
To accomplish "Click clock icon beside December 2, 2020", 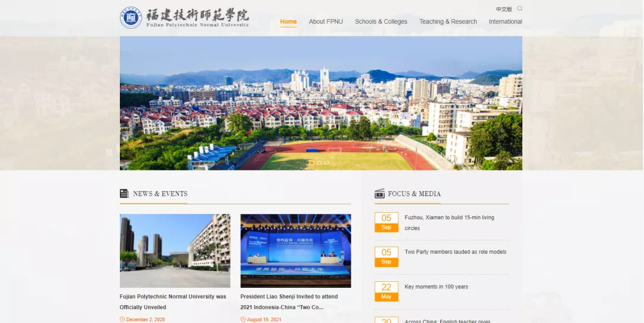I will [122, 319].
